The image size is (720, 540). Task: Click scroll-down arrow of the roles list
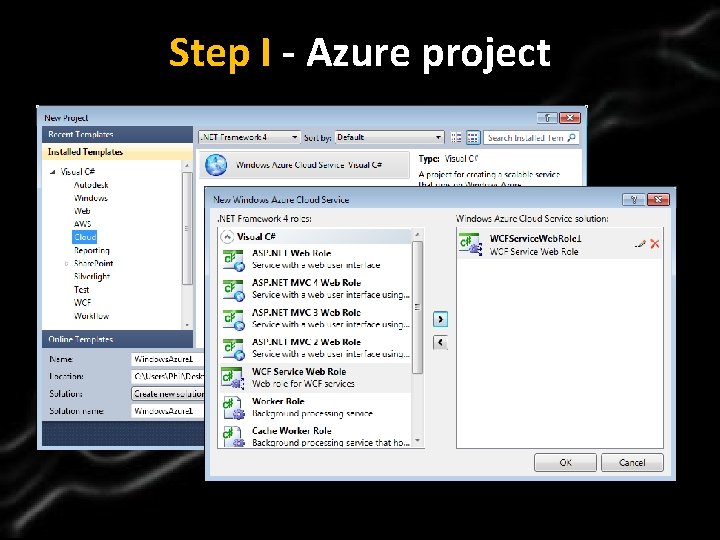[x=417, y=441]
